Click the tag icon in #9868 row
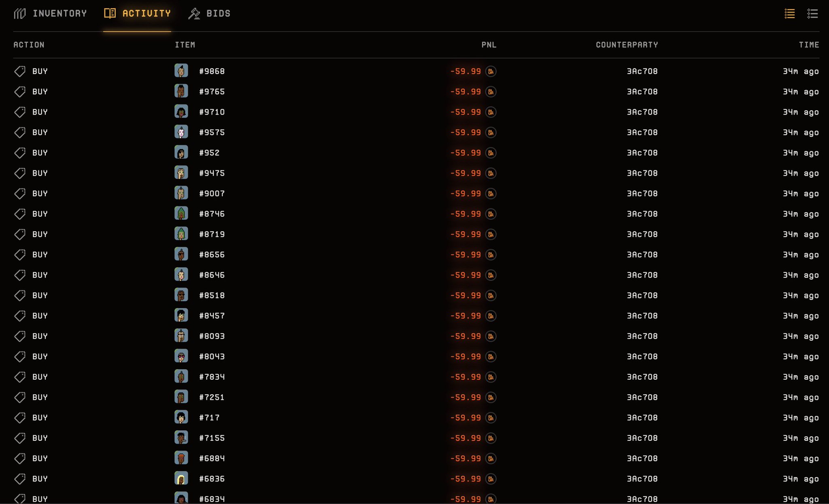The image size is (829, 504). (x=20, y=71)
